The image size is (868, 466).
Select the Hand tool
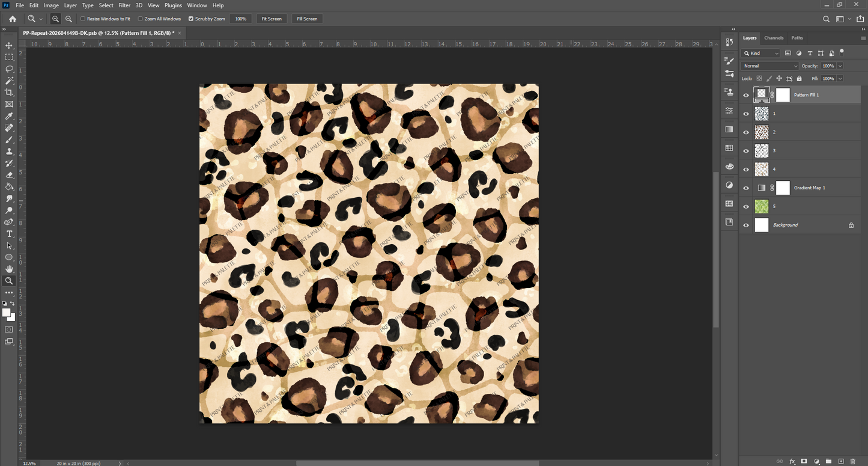9,269
